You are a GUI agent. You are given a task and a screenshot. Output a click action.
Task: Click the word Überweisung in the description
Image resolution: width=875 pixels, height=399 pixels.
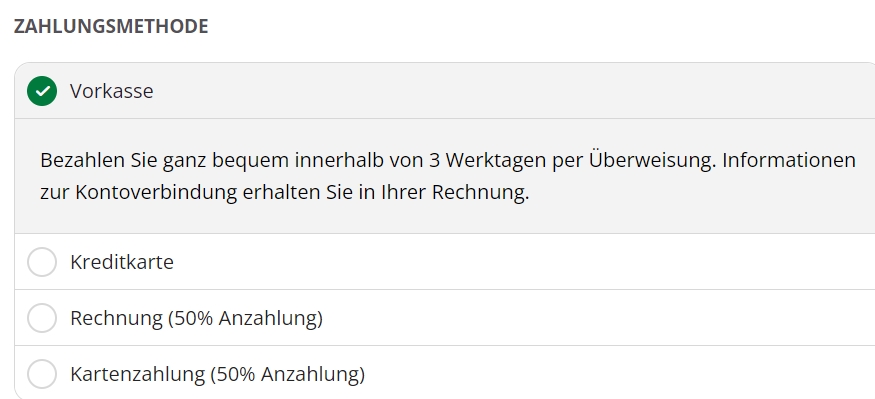tap(652, 160)
